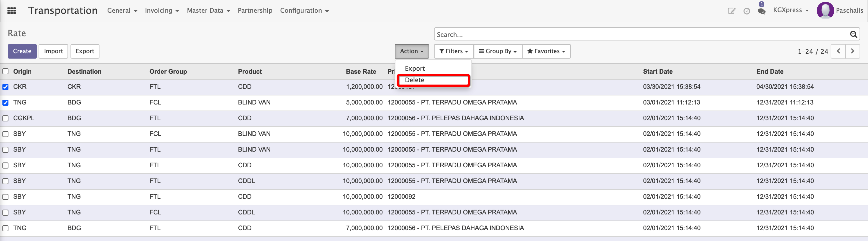Sort by the Start Date column header

pyautogui.click(x=657, y=72)
